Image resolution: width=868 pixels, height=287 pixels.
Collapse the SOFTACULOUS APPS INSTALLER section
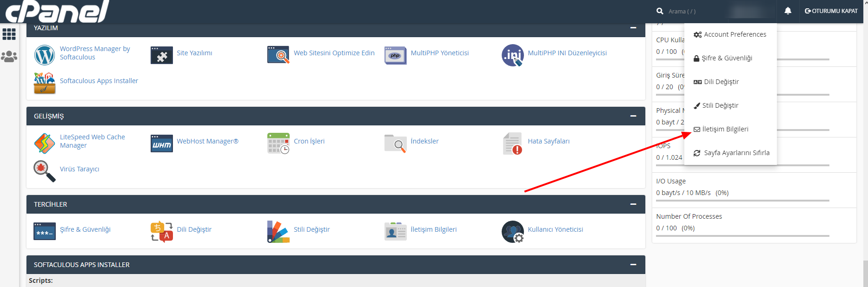[633, 265]
